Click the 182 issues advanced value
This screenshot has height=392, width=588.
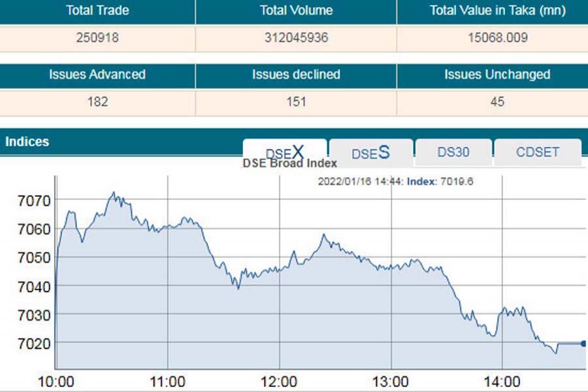tap(97, 102)
